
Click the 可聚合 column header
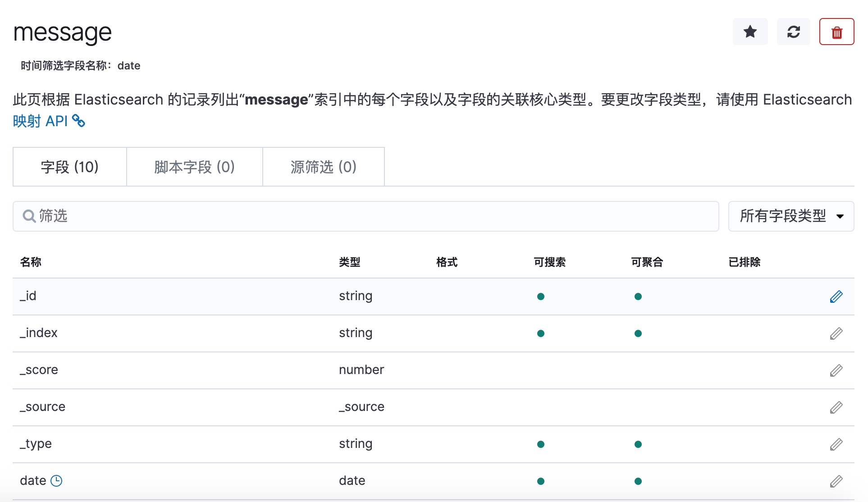click(647, 262)
